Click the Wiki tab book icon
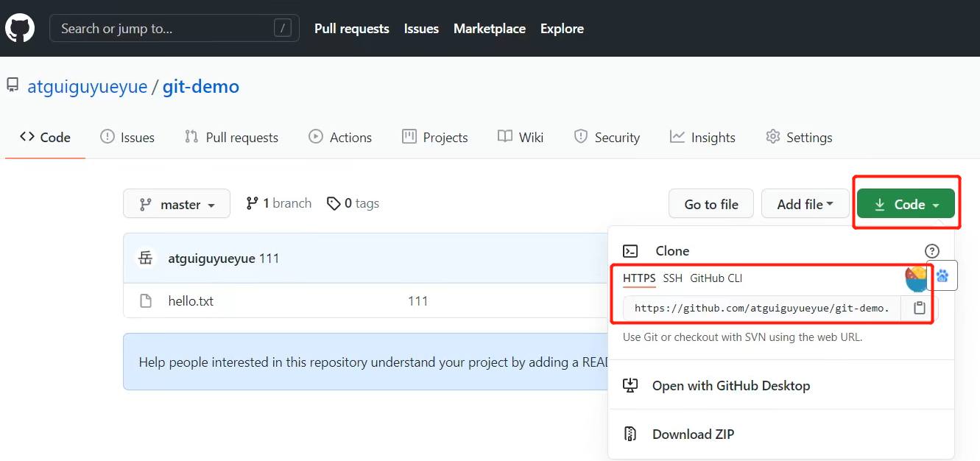The height and width of the screenshot is (461, 980). click(505, 136)
